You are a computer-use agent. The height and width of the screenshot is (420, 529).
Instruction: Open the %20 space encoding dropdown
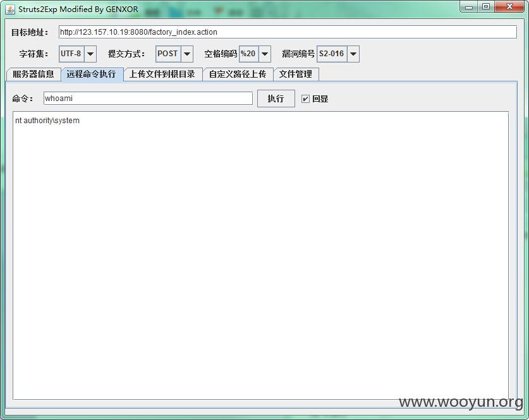(264, 54)
